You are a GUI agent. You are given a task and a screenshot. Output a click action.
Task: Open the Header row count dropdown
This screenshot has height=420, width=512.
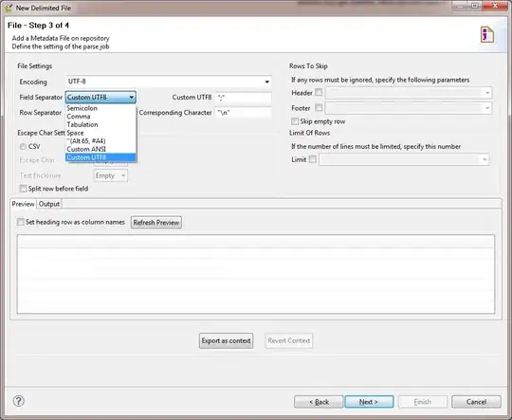408,93
